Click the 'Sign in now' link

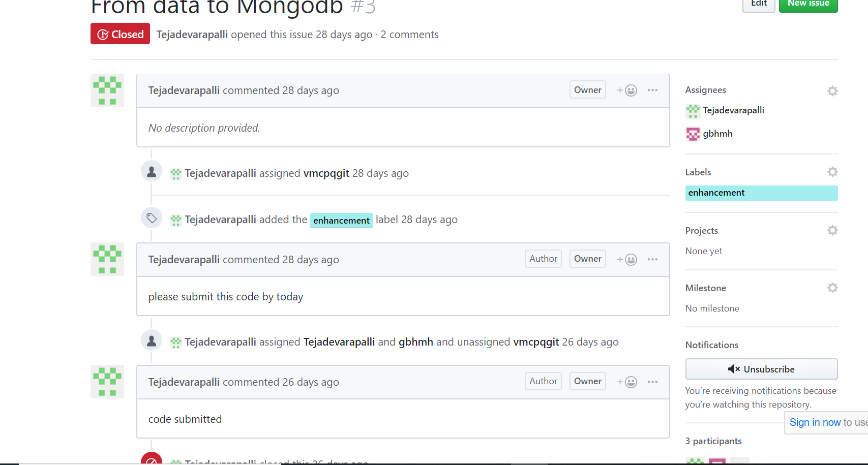click(x=815, y=422)
